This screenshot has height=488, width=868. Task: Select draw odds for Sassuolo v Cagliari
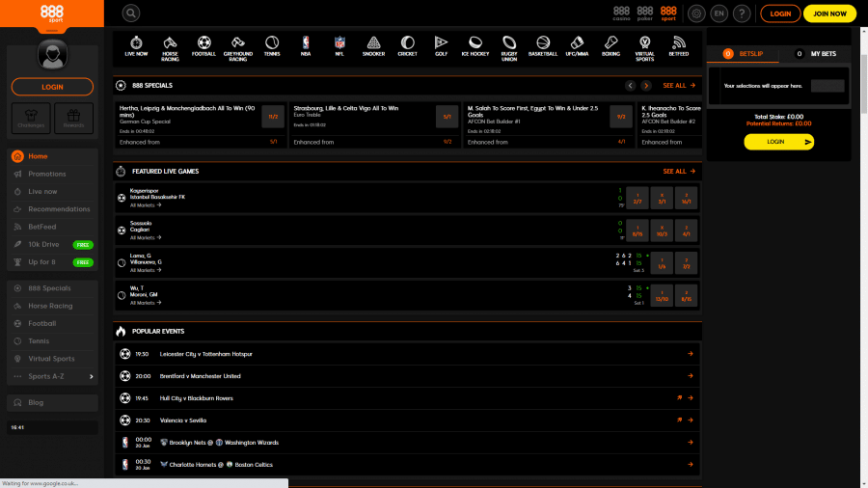click(662, 230)
